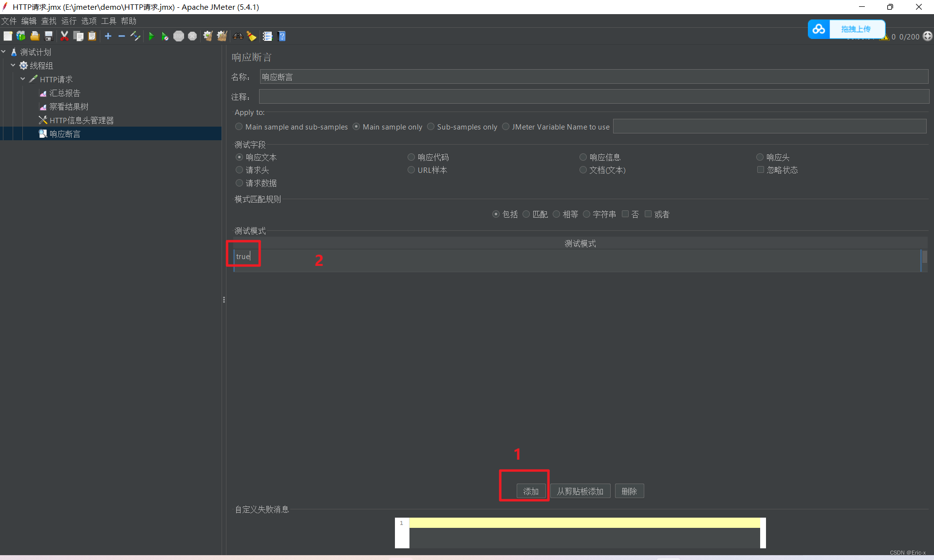Image resolution: width=934 pixels, height=560 pixels.
Task: Click the 从剪贴板添加 button
Action: point(580,491)
